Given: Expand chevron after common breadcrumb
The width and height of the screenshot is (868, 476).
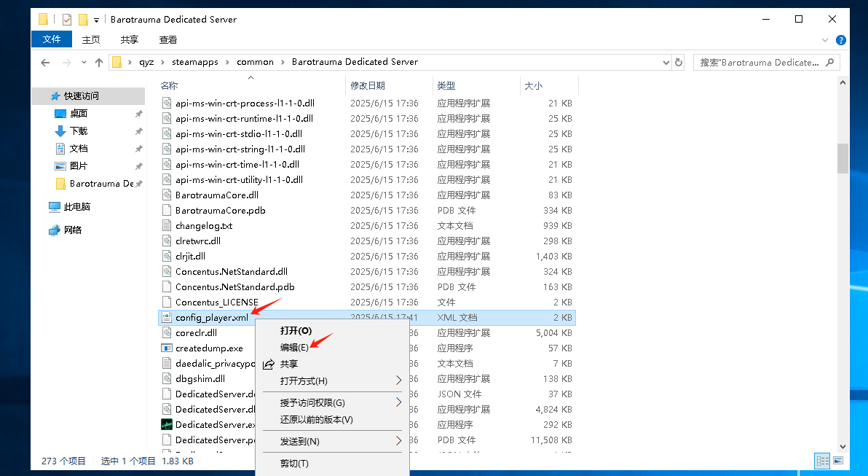Looking at the screenshot, I should (x=283, y=62).
